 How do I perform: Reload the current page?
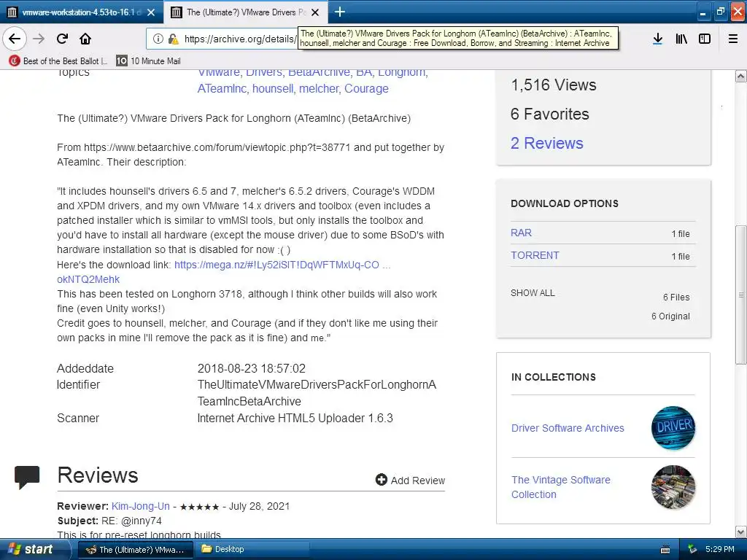point(62,39)
